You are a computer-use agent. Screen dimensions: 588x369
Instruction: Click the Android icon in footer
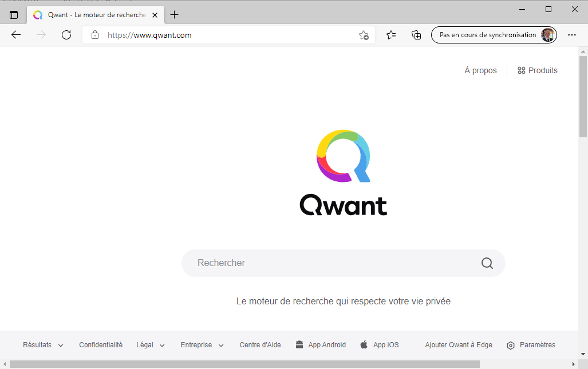pyautogui.click(x=299, y=344)
